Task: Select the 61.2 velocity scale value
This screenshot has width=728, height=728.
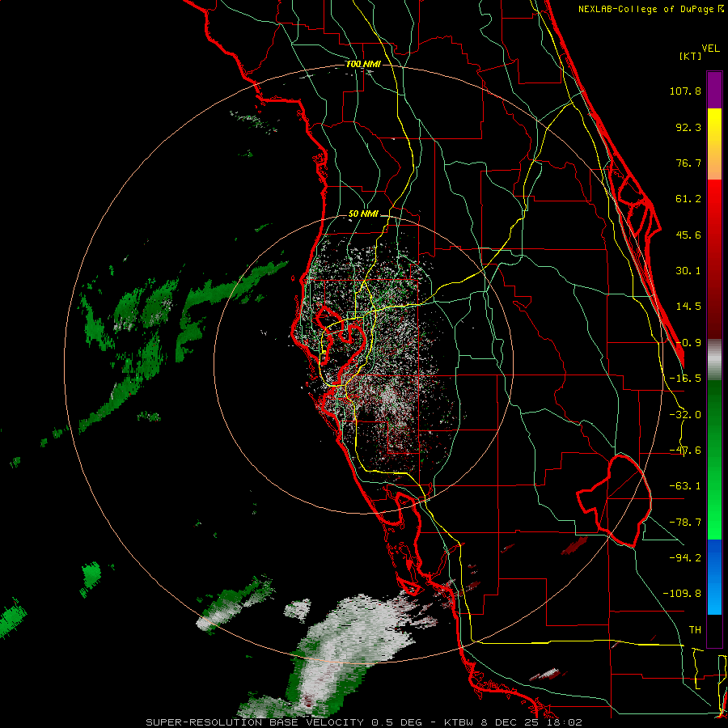Action: tap(688, 199)
